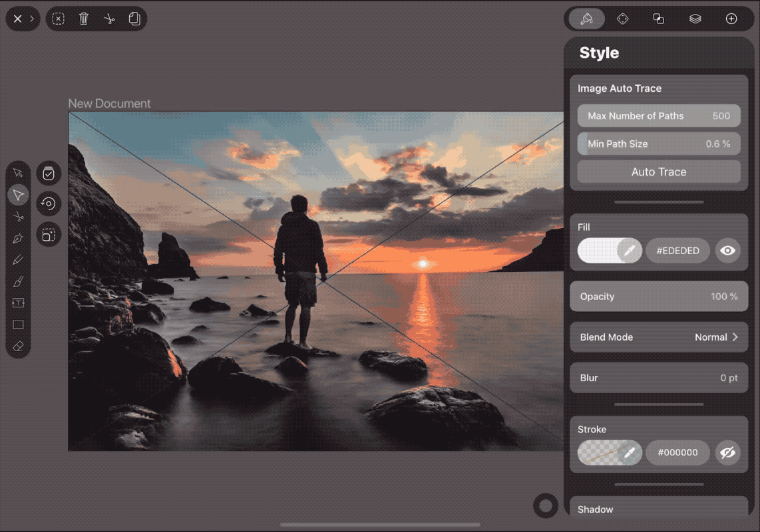Click the Style panel heading
Viewport: 760px width, 532px height.
pyautogui.click(x=599, y=53)
